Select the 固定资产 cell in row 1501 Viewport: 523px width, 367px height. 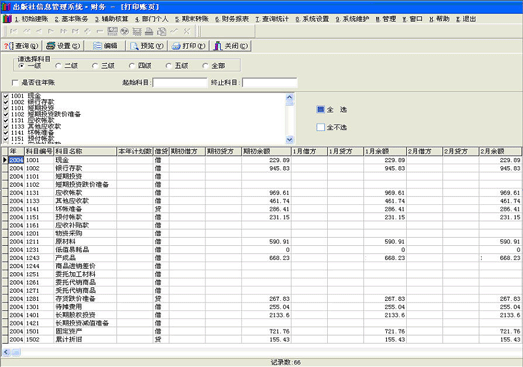(85, 331)
